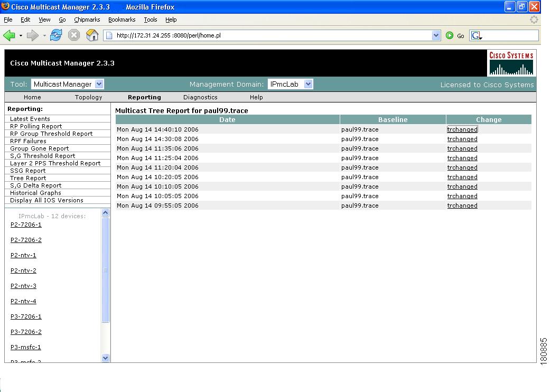Click trchanged link for 09:55:05 entry
The width and height of the screenshot is (551, 392).
coord(462,206)
